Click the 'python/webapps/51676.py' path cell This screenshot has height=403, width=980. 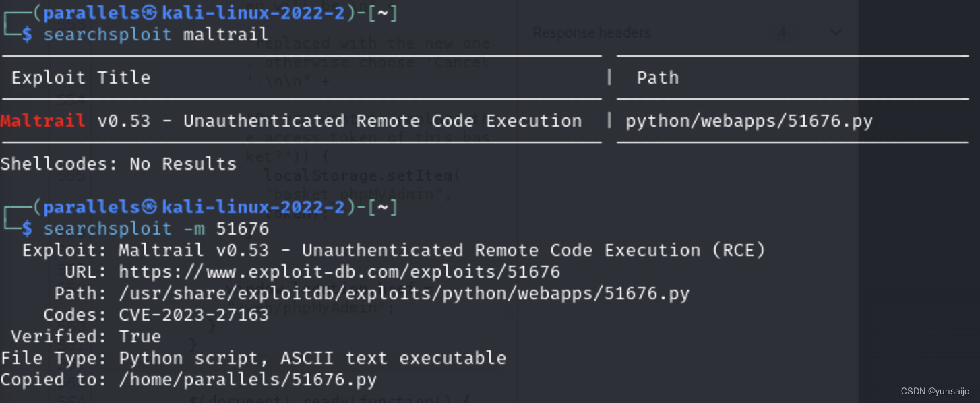749,121
